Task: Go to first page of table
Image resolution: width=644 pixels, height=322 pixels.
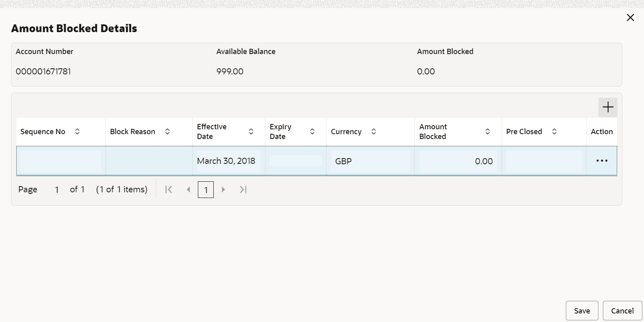Action: (169, 189)
